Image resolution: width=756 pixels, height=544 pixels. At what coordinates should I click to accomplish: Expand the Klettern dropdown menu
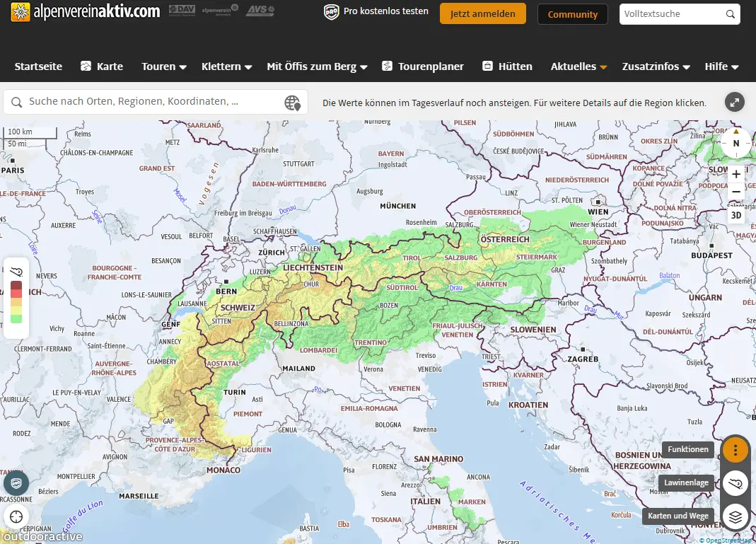point(226,66)
